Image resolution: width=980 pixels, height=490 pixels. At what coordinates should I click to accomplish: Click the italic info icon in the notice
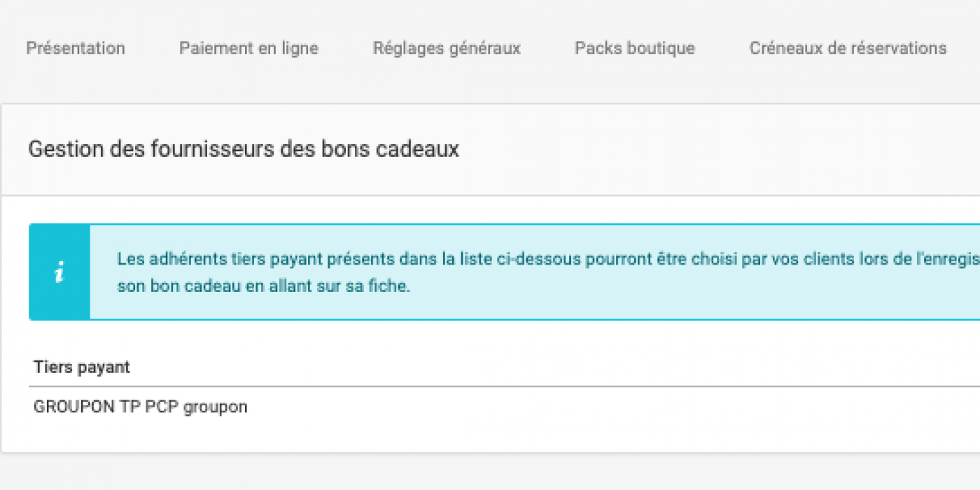[59, 272]
